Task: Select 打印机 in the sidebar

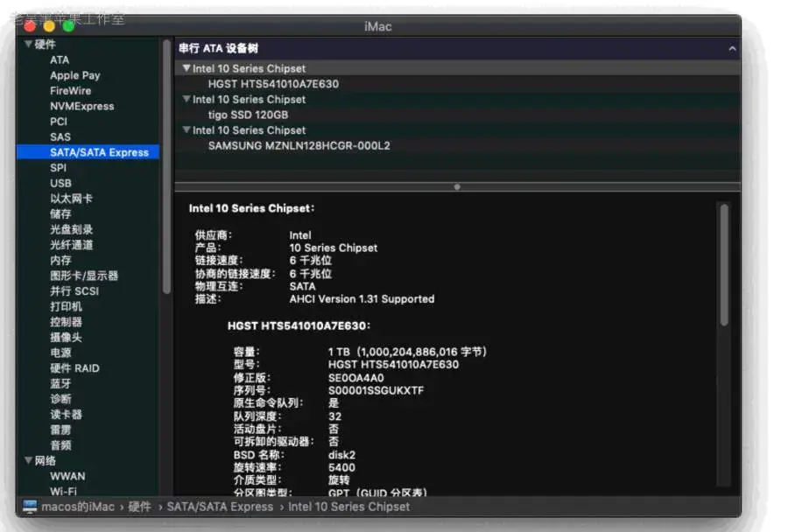Action: pos(66,306)
